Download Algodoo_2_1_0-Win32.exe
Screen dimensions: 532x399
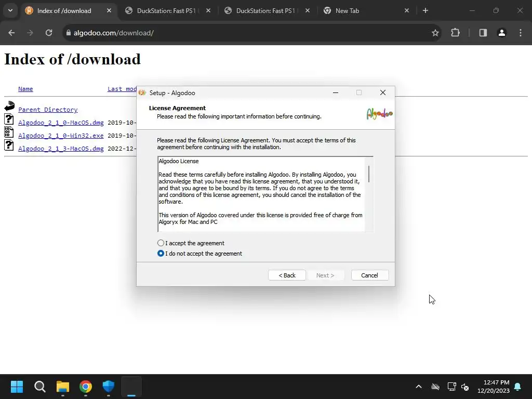[61, 136]
